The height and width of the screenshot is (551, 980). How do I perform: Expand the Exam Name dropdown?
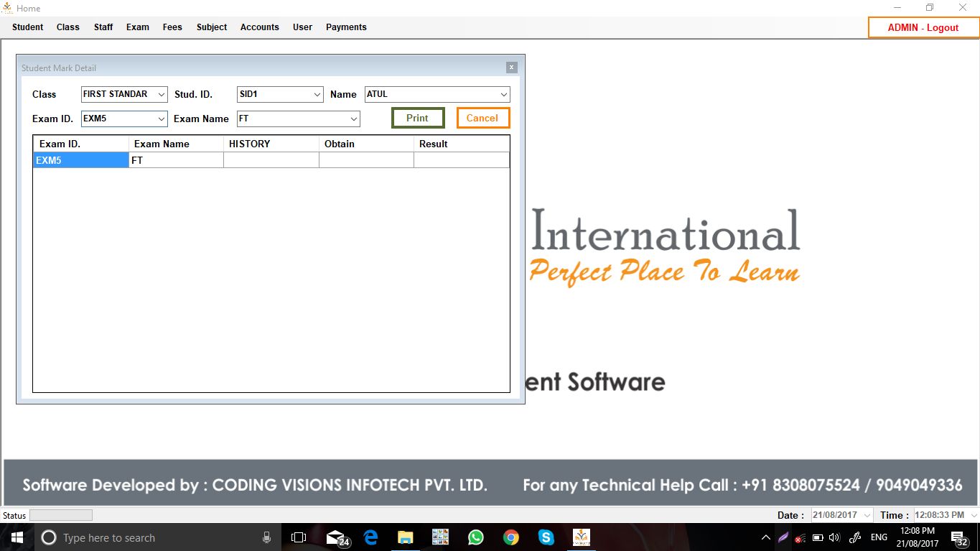(354, 119)
